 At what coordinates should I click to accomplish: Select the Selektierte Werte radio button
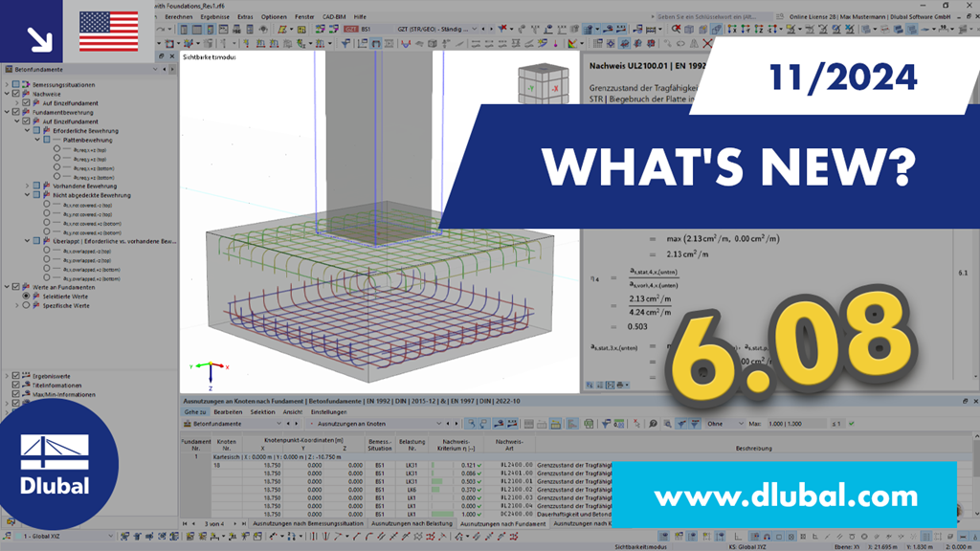[x=26, y=297]
